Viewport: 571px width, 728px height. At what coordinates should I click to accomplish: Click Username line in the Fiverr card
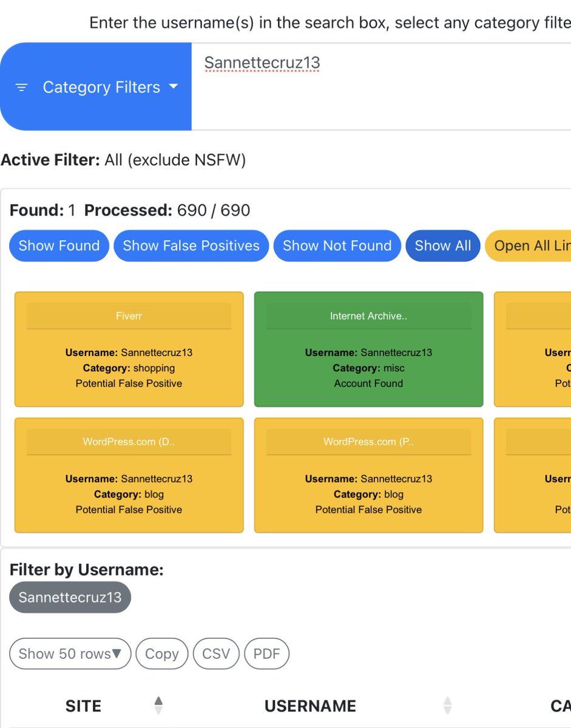[129, 352]
